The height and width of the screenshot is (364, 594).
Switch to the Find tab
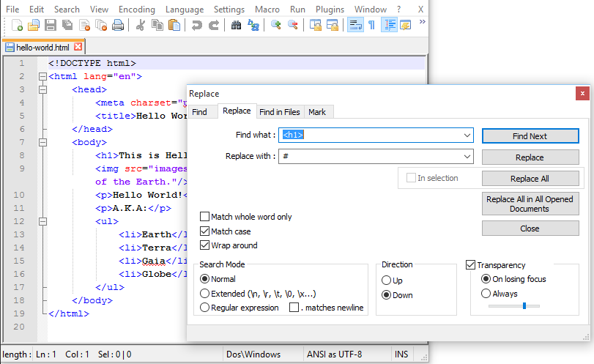point(200,112)
